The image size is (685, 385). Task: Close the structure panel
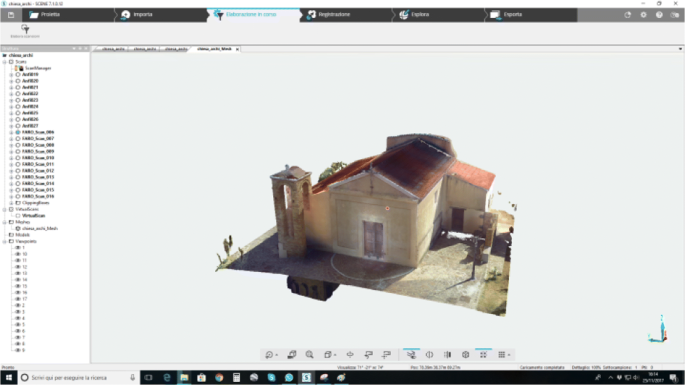pyautogui.click(x=86, y=49)
